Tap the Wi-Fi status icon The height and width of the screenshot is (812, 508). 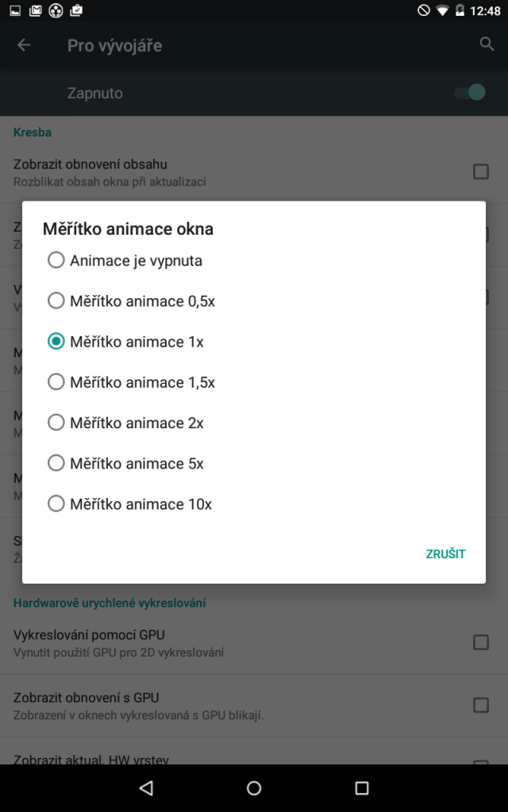point(442,10)
